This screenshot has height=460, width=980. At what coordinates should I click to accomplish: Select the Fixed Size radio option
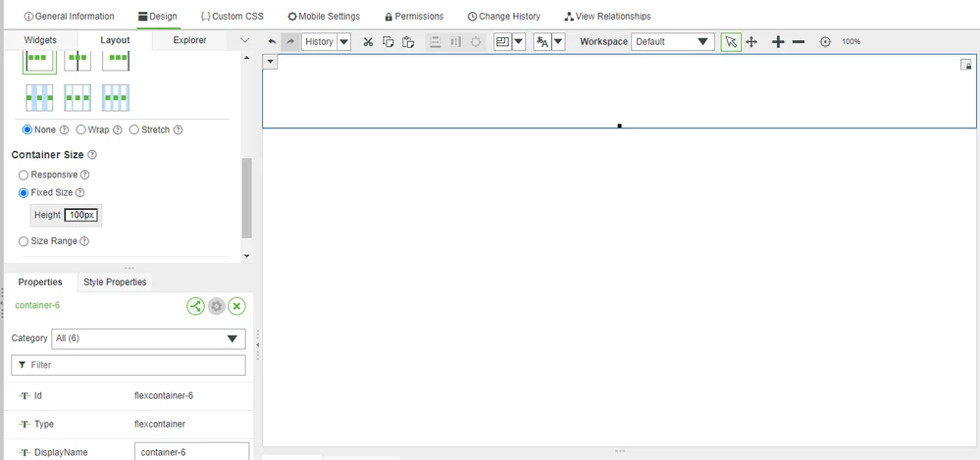[x=24, y=192]
